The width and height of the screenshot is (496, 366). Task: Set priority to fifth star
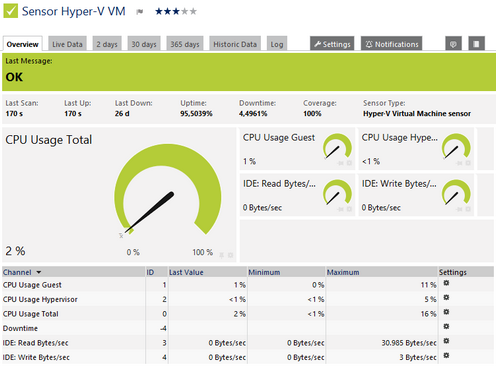(193, 12)
